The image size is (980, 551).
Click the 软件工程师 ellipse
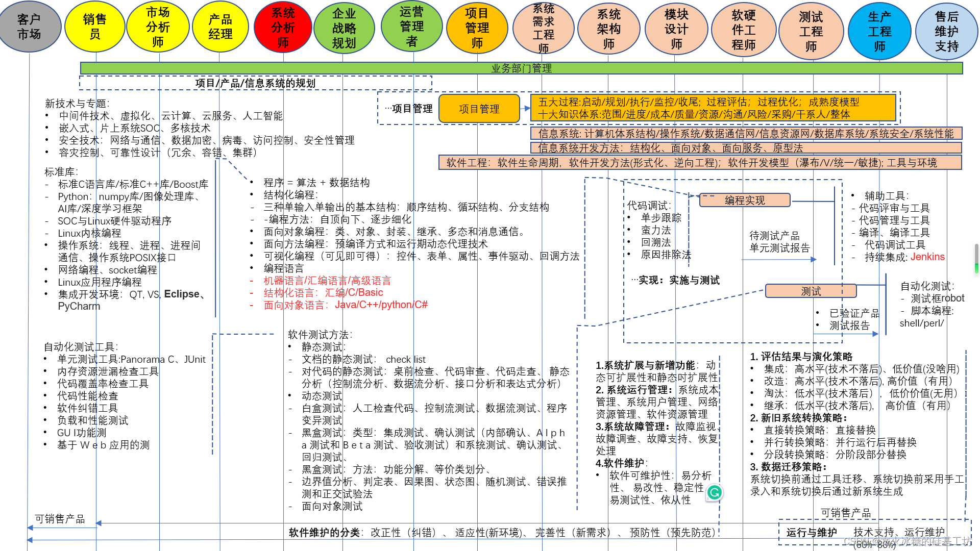(x=744, y=30)
